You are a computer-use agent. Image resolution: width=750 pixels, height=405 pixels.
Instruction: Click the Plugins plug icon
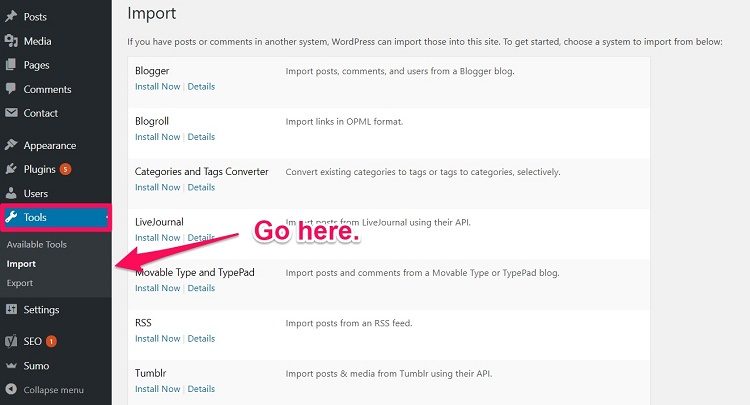(11, 169)
